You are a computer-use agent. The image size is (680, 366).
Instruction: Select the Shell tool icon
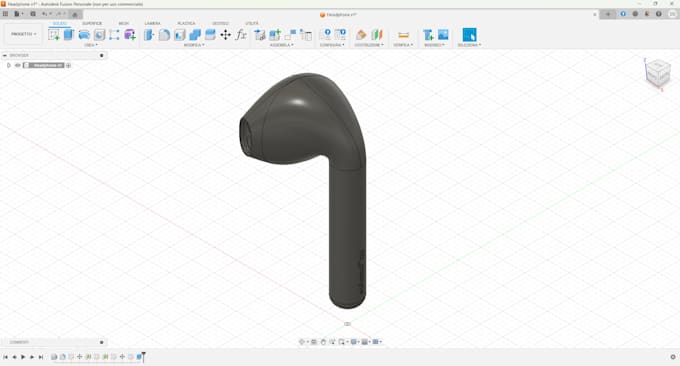180,35
